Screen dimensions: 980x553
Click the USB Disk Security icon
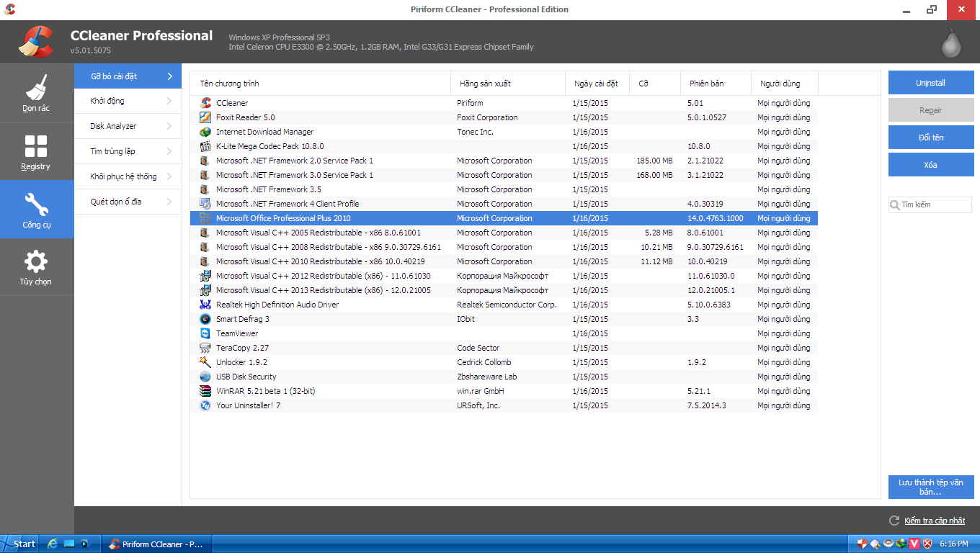pyautogui.click(x=205, y=377)
